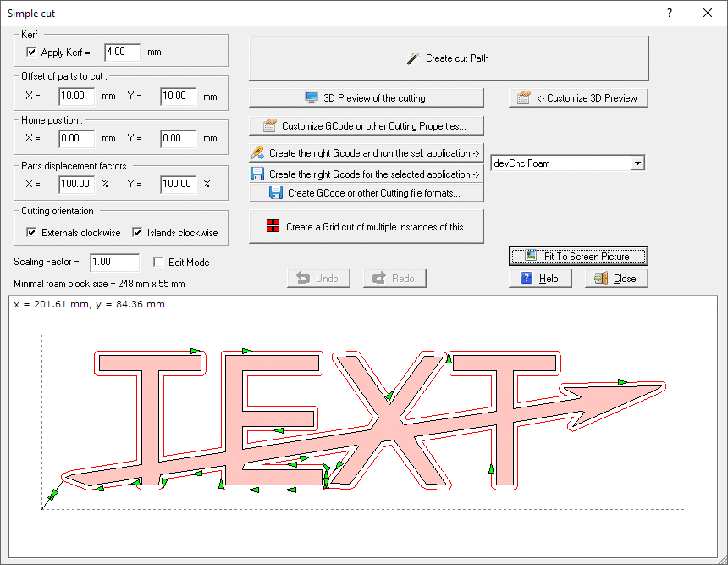Click the Create cut Path button

[x=449, y=58]
